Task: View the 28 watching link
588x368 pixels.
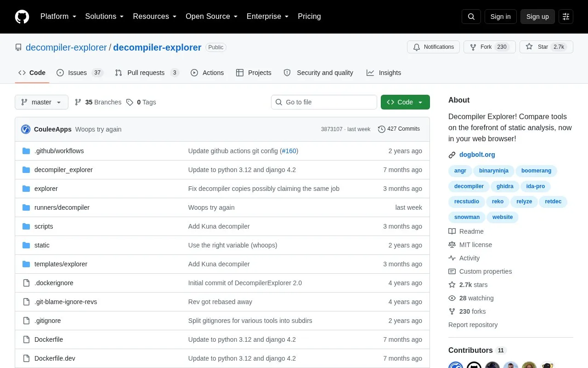Action: click(x=471, y=298)
